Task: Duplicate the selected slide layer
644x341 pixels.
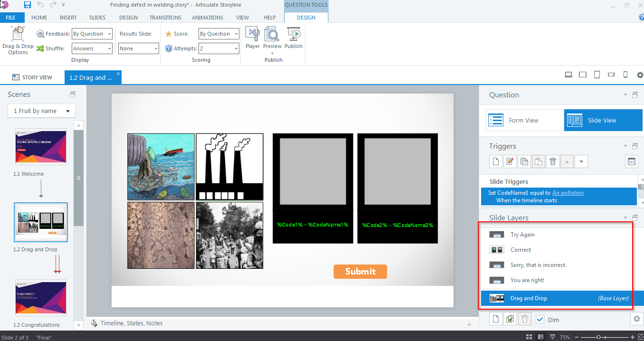Action: (x=510, y=319)
